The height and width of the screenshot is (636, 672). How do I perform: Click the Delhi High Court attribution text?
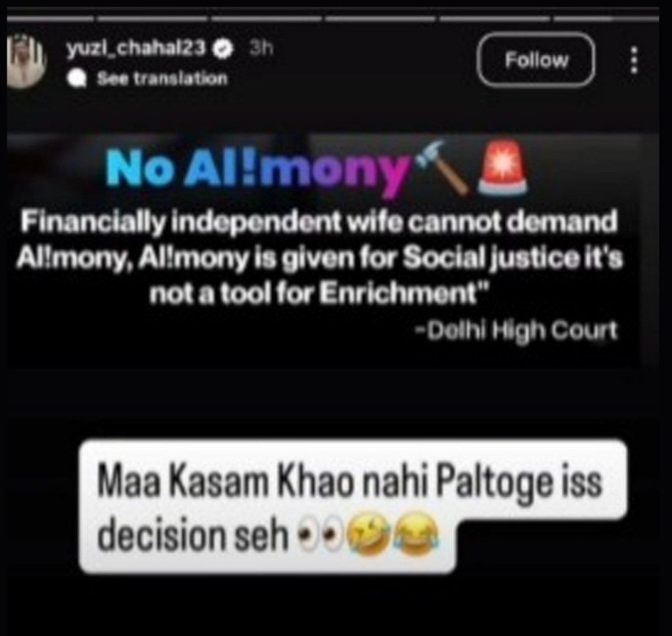tap(516, 331)
